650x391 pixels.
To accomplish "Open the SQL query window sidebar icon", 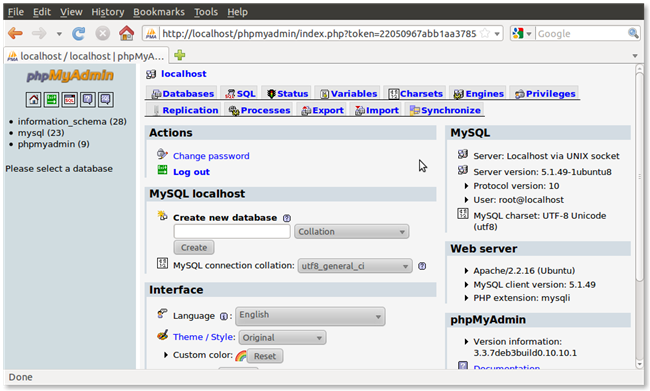I will (x=70, y=100).
